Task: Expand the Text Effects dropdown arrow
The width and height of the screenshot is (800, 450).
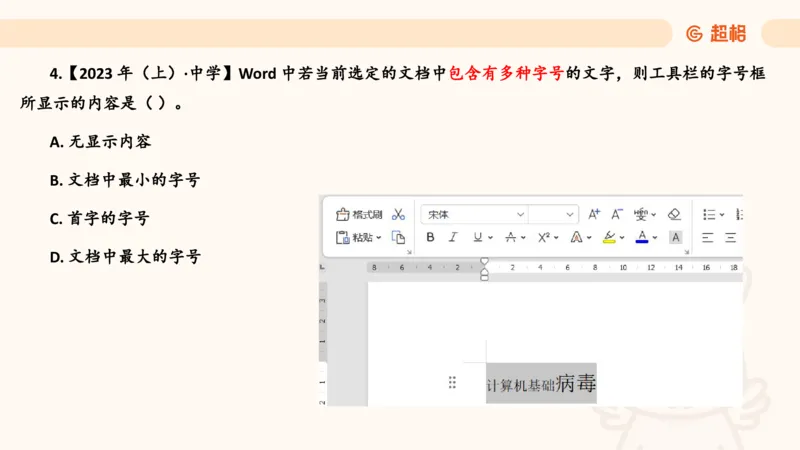Action: pos(589,238)
